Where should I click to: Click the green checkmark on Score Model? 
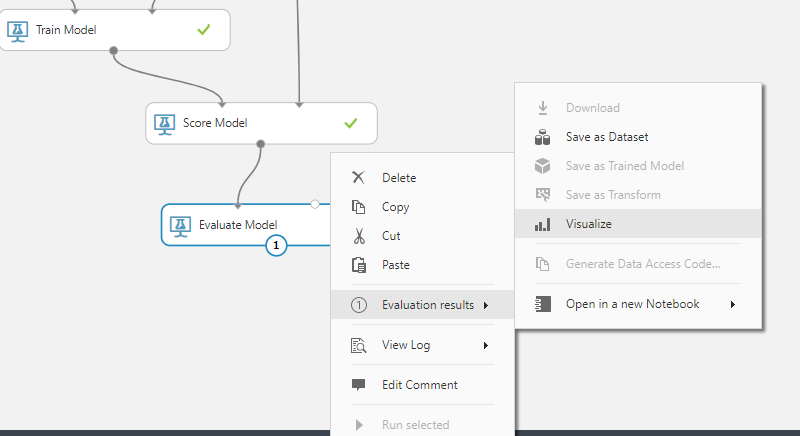[351, 123]
